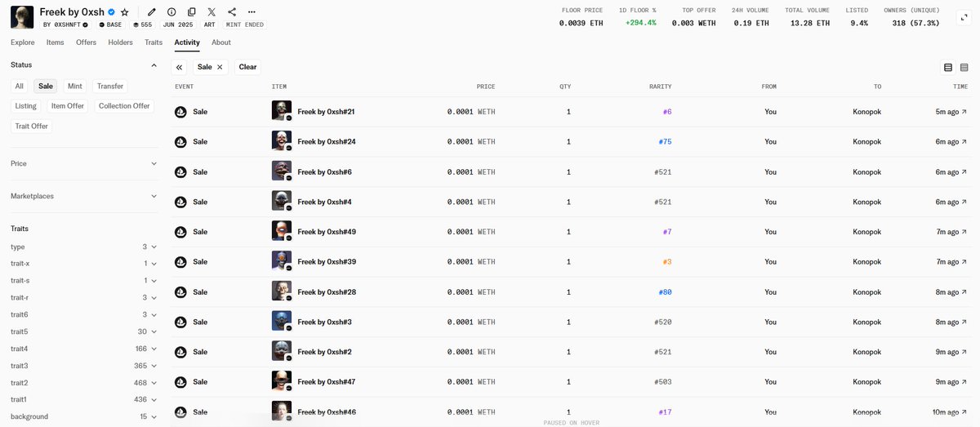Open transaction link '5m ago' for Oxsh#21
Viewport: 980px width, 427px height.
click(x=951, y=112)
